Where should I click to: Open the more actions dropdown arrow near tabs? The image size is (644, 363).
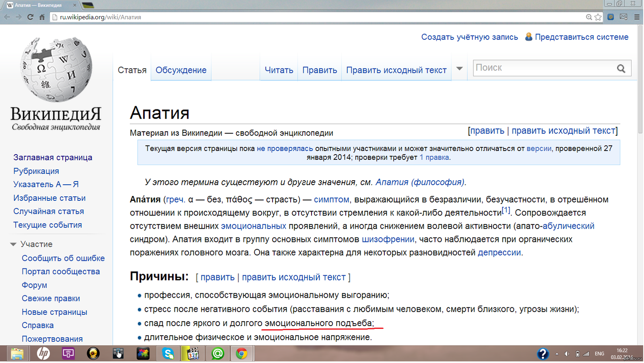tap(459, 68)
